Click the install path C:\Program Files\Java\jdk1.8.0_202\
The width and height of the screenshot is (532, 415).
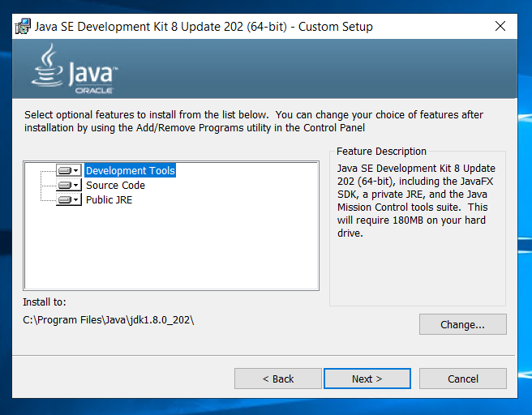pos(108,319)
